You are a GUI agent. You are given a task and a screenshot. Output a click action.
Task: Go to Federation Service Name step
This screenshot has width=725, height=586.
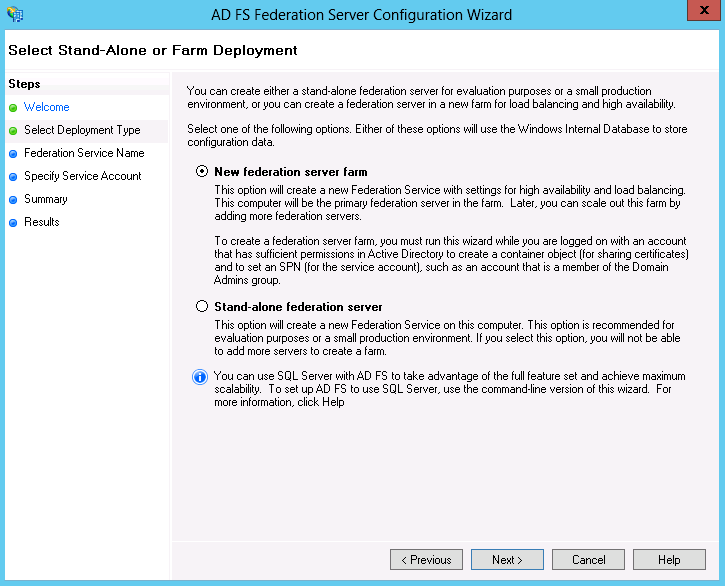coord(84,153)
